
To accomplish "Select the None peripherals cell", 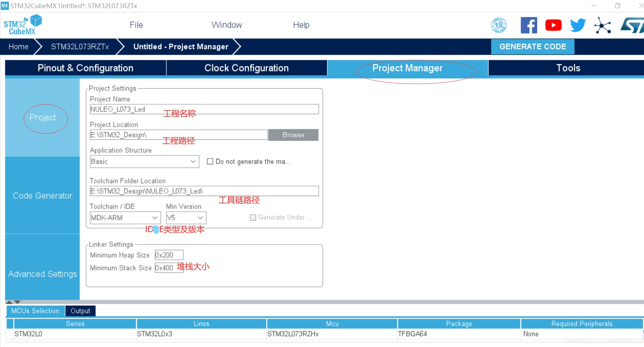I will [x=582, y=334].
